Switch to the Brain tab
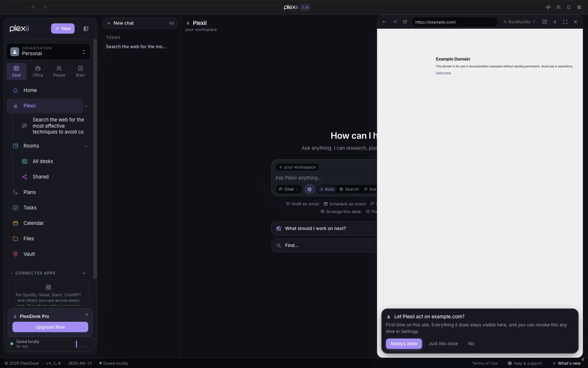Screen dimensions: 588x368 pos(80,71)
